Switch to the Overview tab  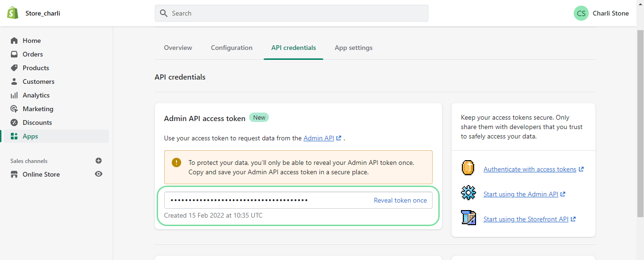178,48
